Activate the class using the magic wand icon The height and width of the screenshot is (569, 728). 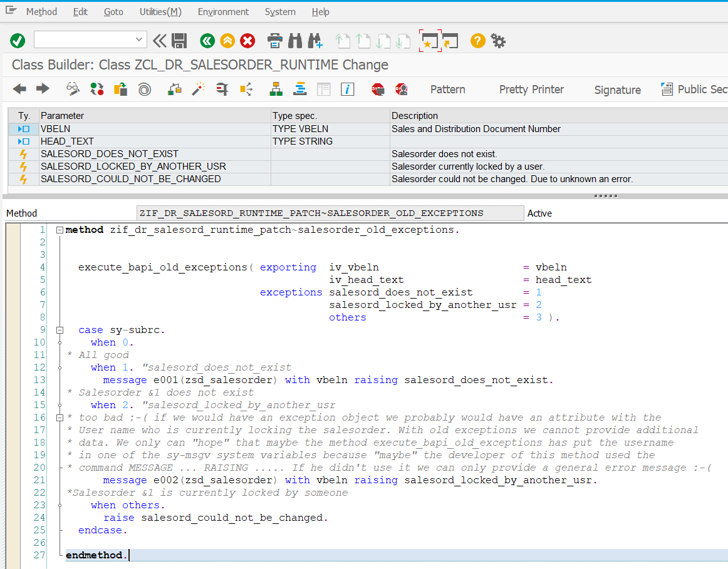coord(199,89)
